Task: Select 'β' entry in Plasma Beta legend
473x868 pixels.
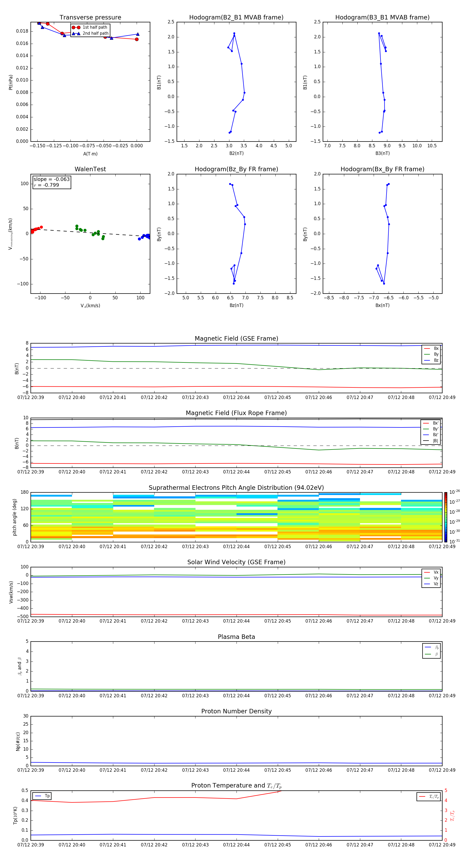Action: [431, 654]
